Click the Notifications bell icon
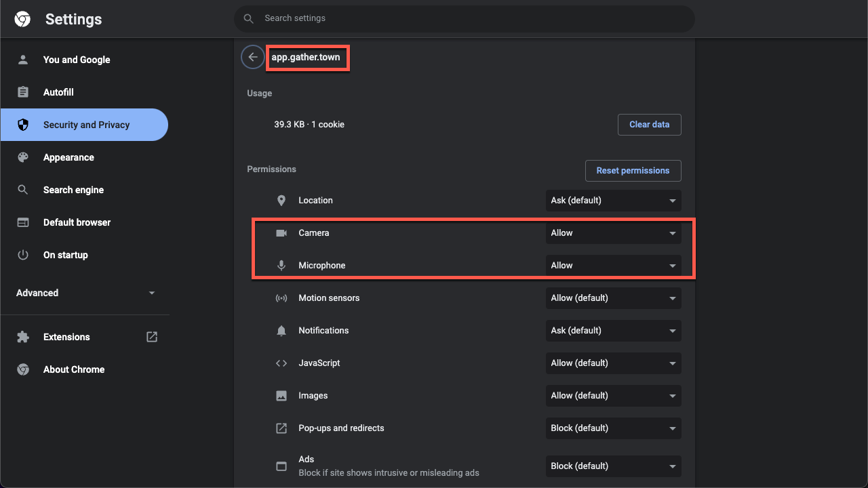This screenshot has width=868, height=488. (281, 331)
